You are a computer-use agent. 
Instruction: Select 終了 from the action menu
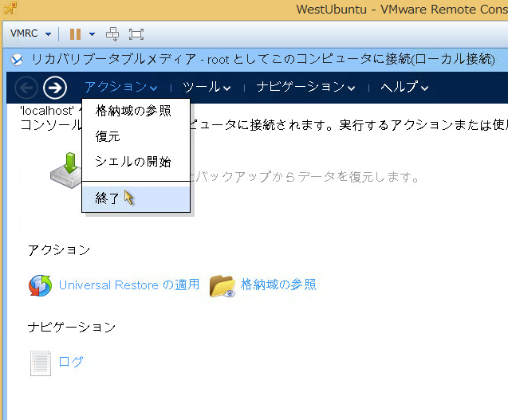[108, 198]
